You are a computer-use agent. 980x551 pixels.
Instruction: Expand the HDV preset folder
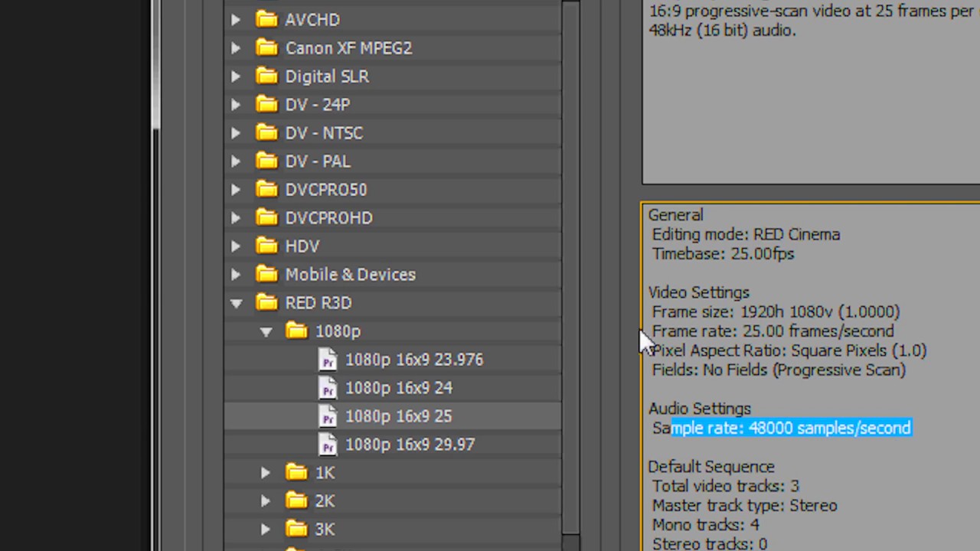(236, 246)
